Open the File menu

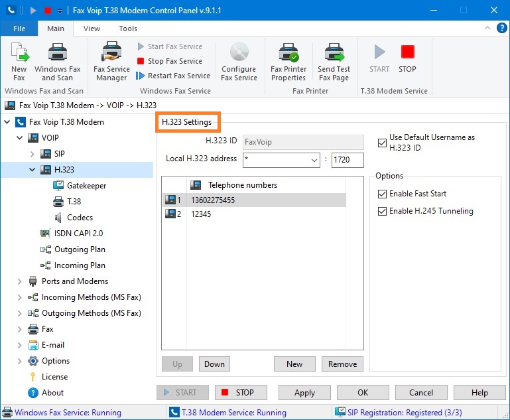coord(19,29)
